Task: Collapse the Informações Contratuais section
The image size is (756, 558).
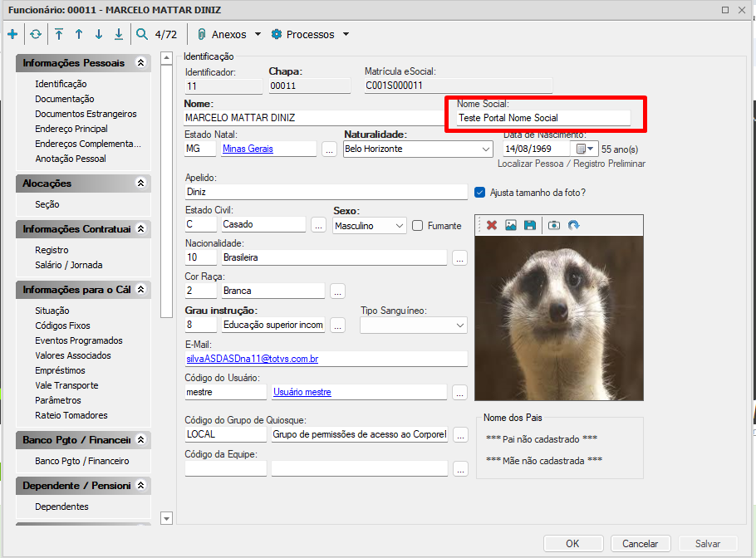Action: click(140, 229)
